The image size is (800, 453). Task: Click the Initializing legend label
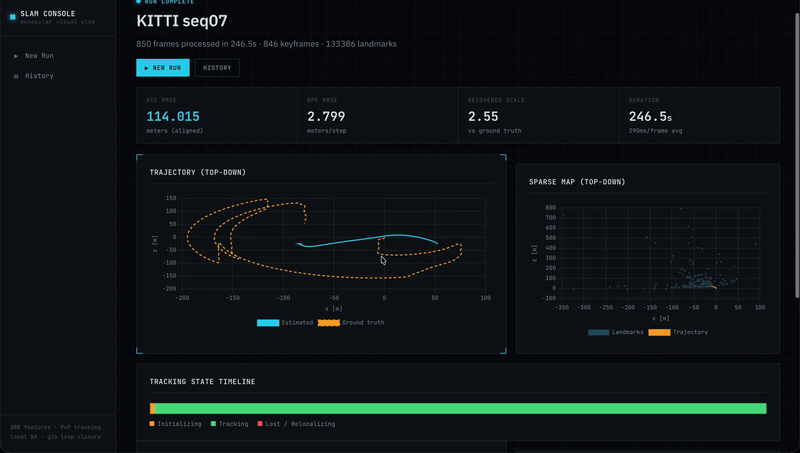[179, 424]
